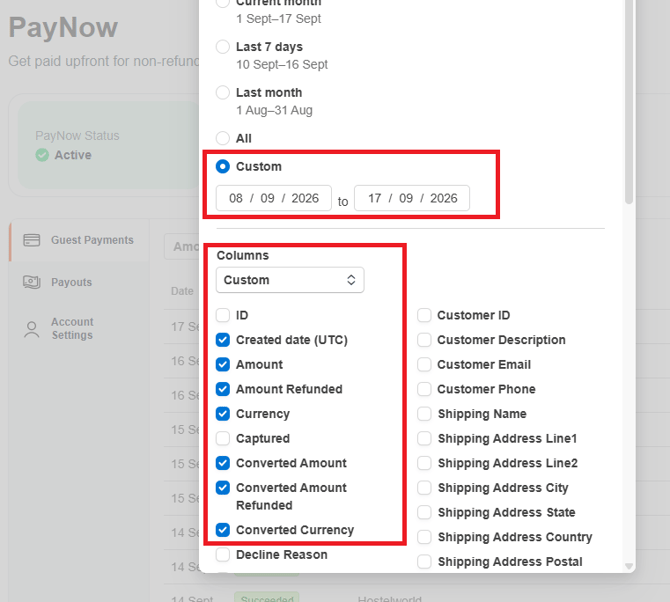The width and height of the screenshot is (670, 602).
Task: Untick the Converted Amount Refunded checkbox
Action: (223, 487)
